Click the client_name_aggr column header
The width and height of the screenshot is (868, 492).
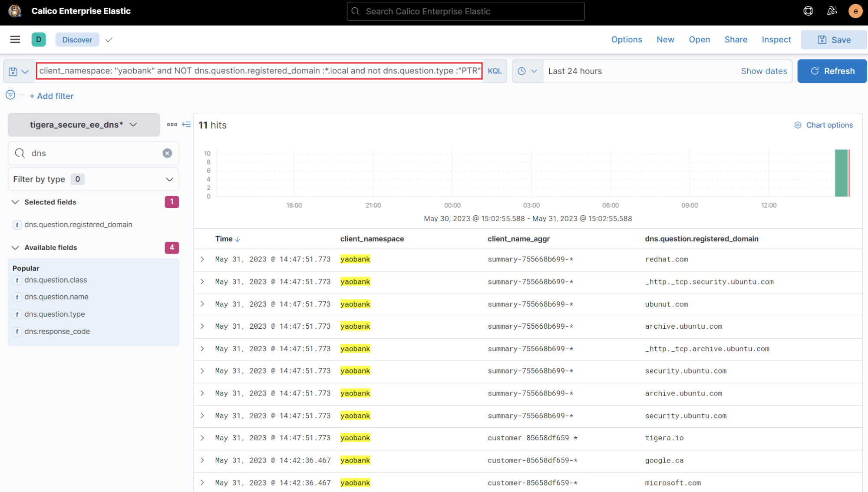[518, 239]
